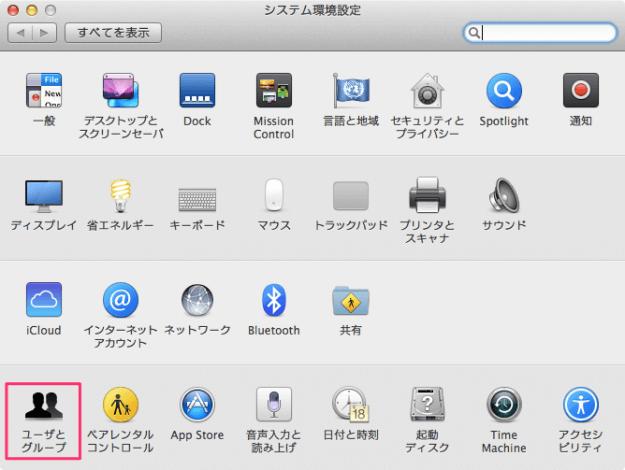The height and width of the screenshot is (470, 625).
Task: Open デスクトップとスクリーンセーバ preferences
Action: point(120,90)
